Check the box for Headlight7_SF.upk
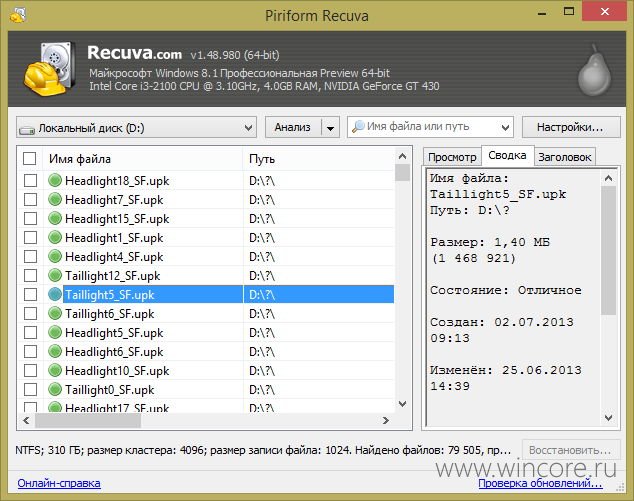The width and height of the screenshot is (634, 501). [30, 199]
